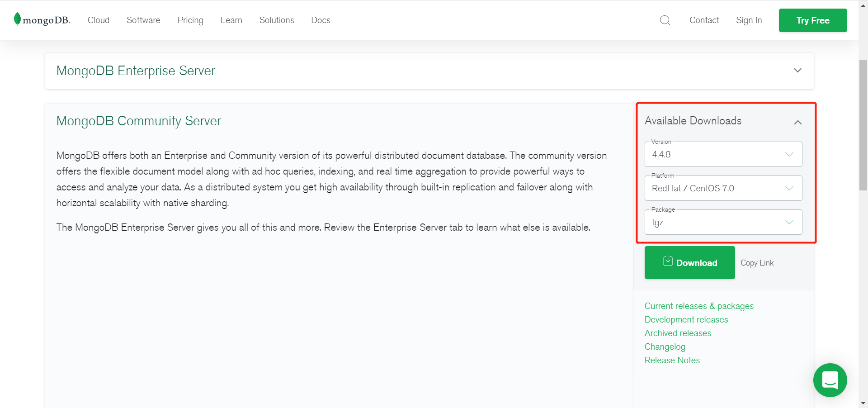Viewport: 868px width, 408px height.
Task: Open the Cloud menu
Action: click(99, 20)
